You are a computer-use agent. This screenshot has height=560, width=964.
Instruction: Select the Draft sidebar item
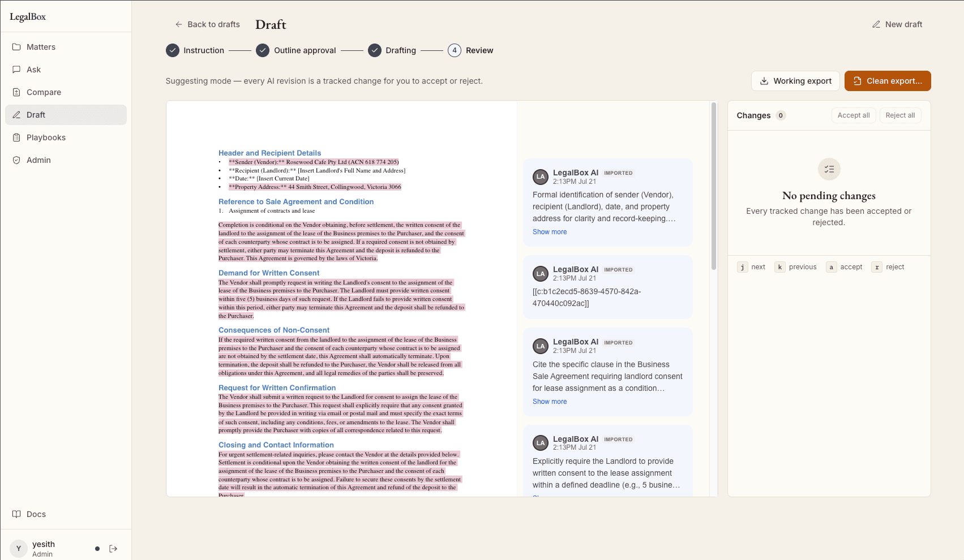click(66, 115)
